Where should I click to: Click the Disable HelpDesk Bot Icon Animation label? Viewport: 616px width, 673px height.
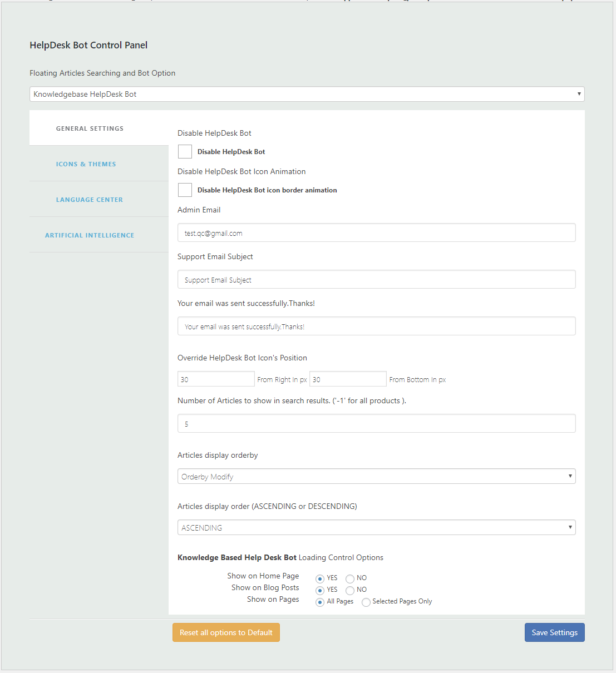[x=242, y=171]
